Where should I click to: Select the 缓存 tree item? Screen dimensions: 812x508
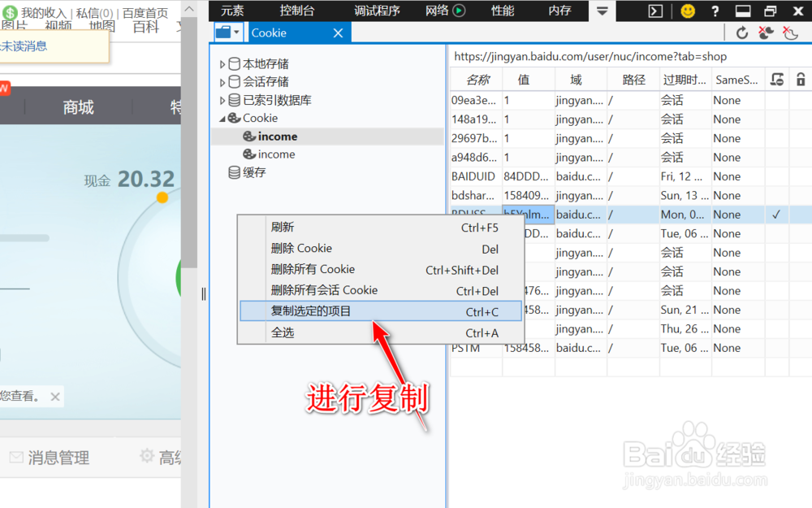254,172
